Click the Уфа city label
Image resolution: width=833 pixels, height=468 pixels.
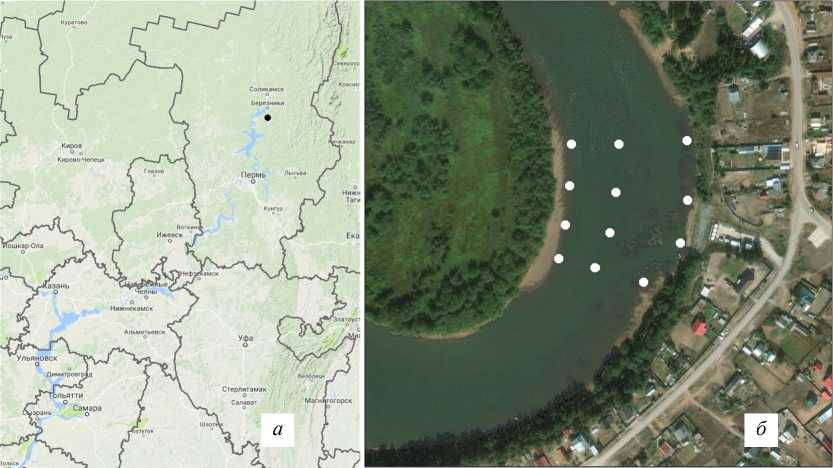point(245,337)
